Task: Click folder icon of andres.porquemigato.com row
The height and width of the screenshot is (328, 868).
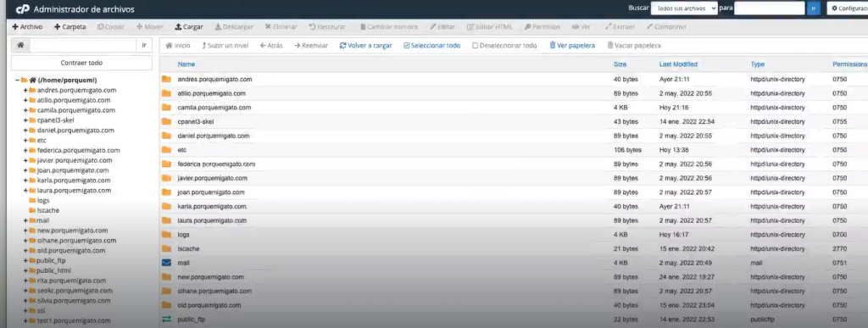Action: pos(167,79)
